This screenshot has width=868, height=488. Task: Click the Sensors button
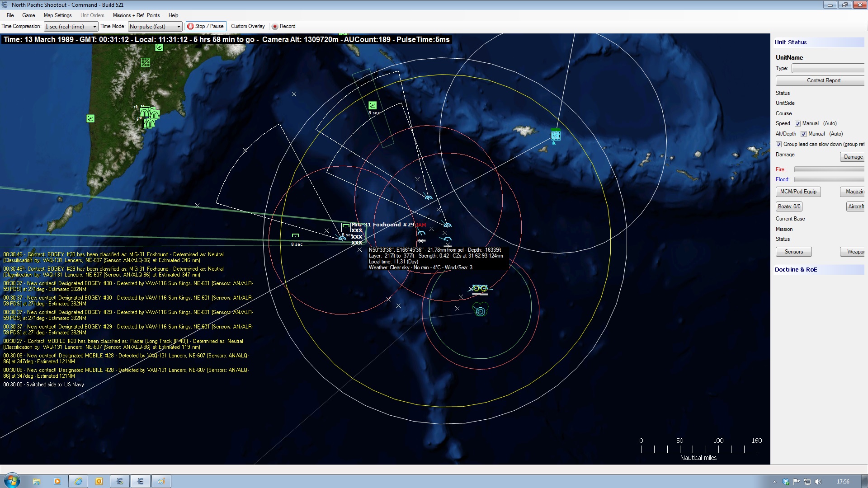click(793, 252)
